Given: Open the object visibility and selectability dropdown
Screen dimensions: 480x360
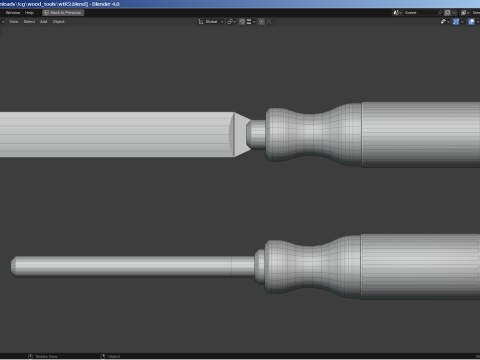Looking at the screenshot, I should (x=445, y=22).
